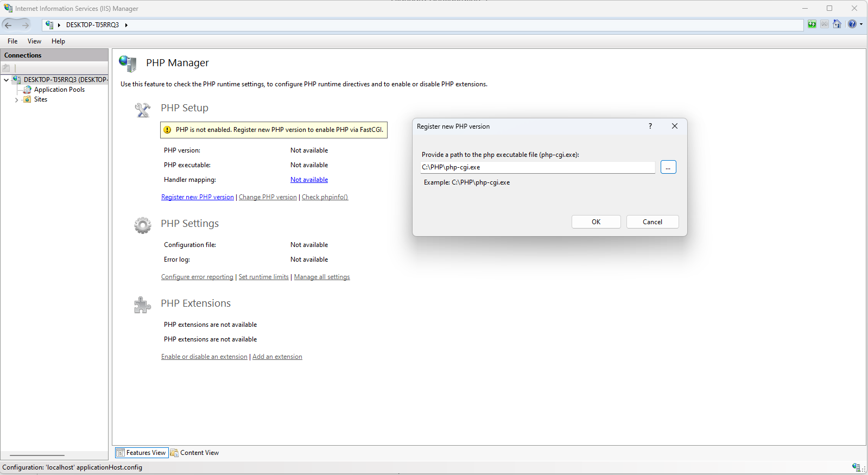Select Application Pools in tree

[59, 90]
